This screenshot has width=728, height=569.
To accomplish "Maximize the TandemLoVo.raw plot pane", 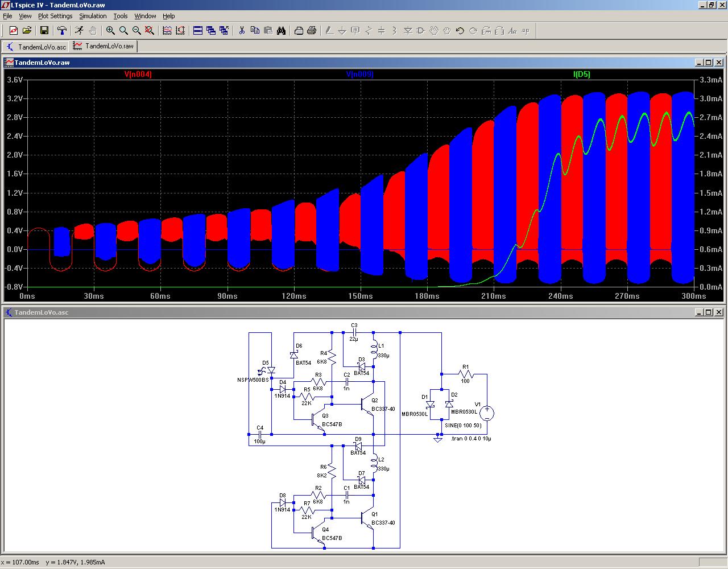I will point(708,63).
